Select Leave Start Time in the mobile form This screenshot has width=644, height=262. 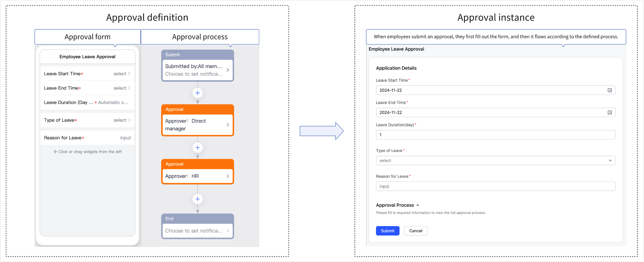tap(87, 74)
